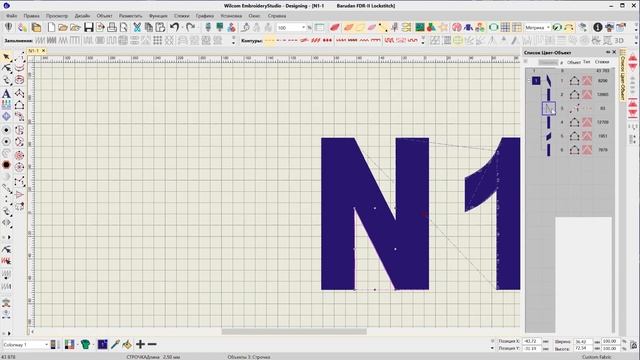Click the red leaf stitch icon

(x=335, y=27)
